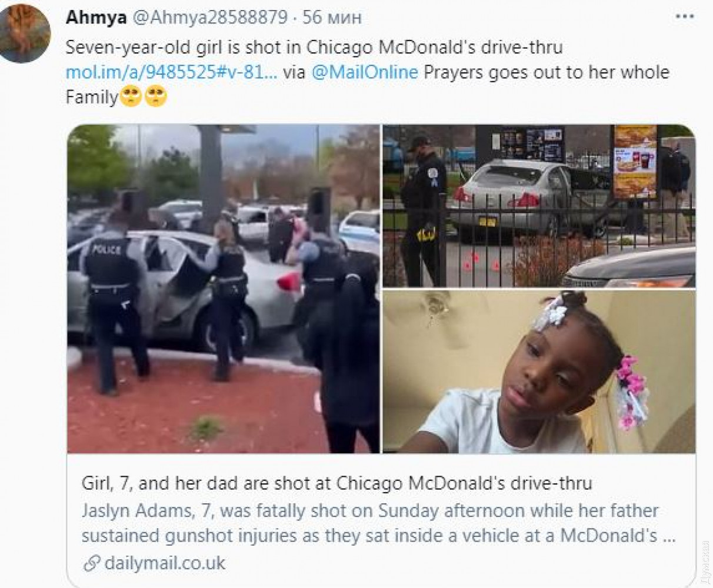This screenshot has height=588, width=713.
Task: Open the mol.im article link
Action: click(171, 72)
